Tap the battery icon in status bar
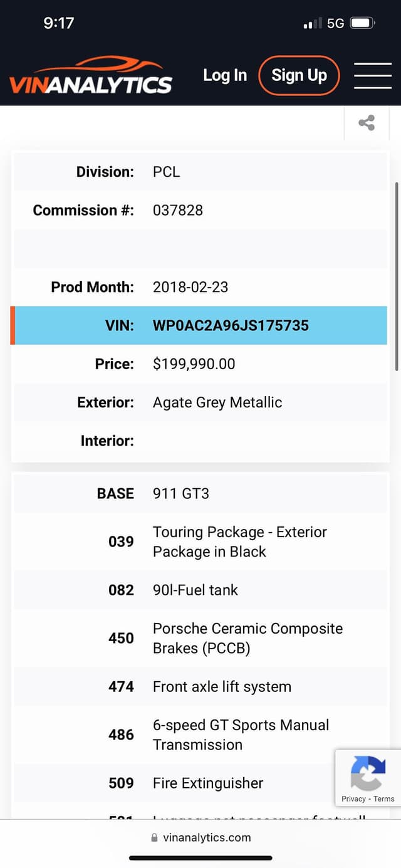 coord(363,23)
